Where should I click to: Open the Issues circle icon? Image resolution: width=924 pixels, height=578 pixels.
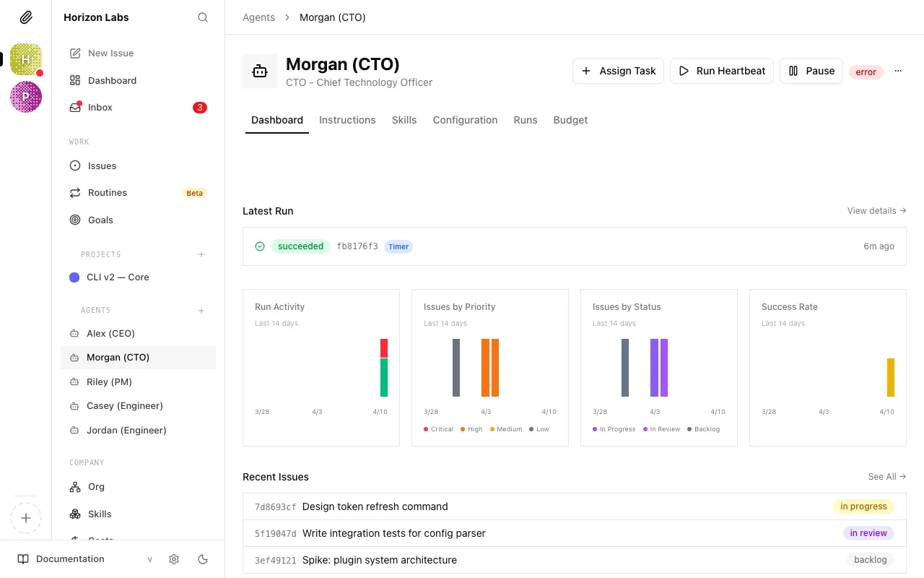75,165
